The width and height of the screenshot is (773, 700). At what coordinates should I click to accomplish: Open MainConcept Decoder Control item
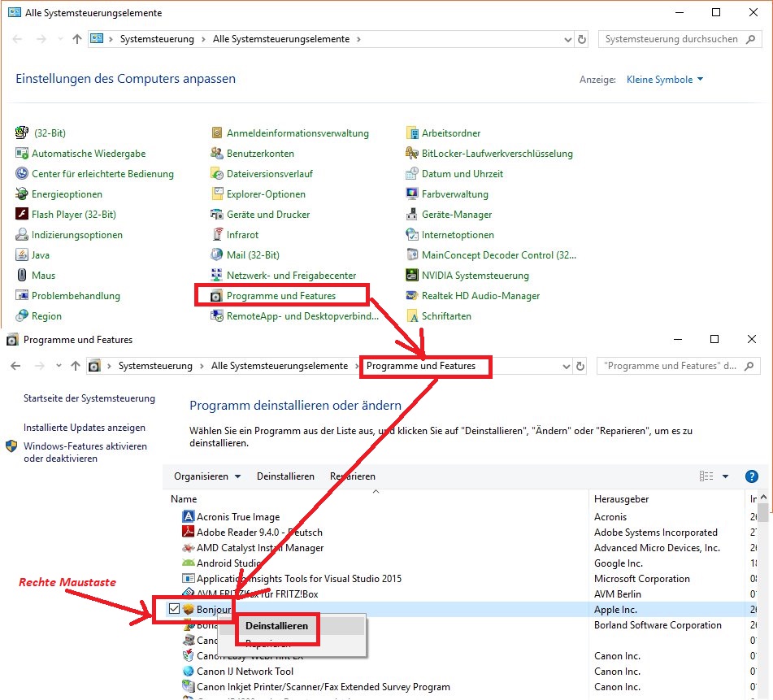click(499, 254)
